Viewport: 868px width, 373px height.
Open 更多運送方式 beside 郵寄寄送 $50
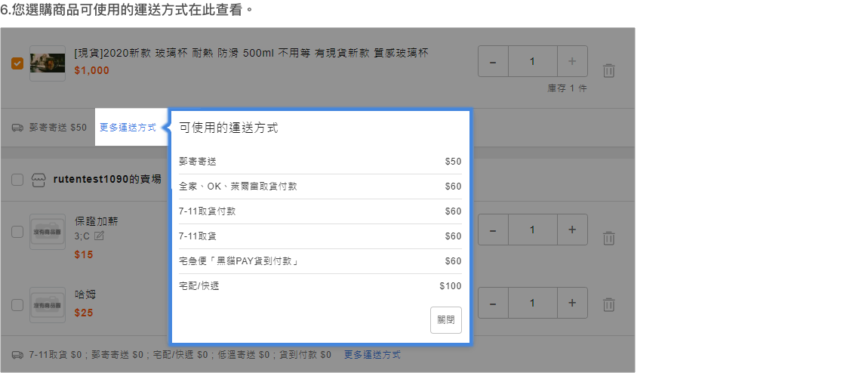click(128, 128)
